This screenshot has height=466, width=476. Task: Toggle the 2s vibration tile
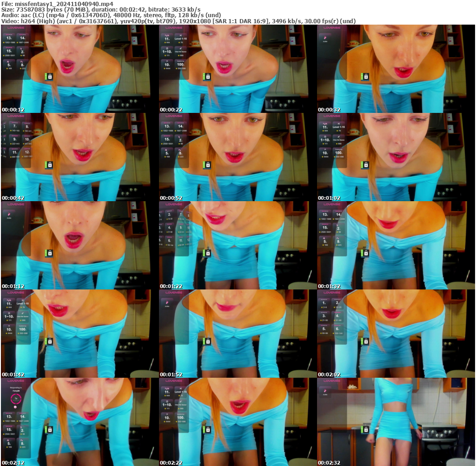pyautogui.click(x=21, y=52)
